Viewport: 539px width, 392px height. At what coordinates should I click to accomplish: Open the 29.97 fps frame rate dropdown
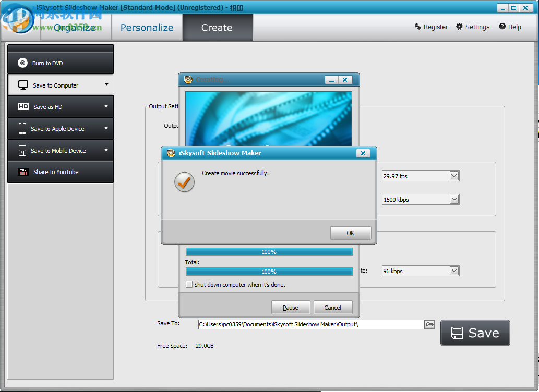[x=453, y=176]
